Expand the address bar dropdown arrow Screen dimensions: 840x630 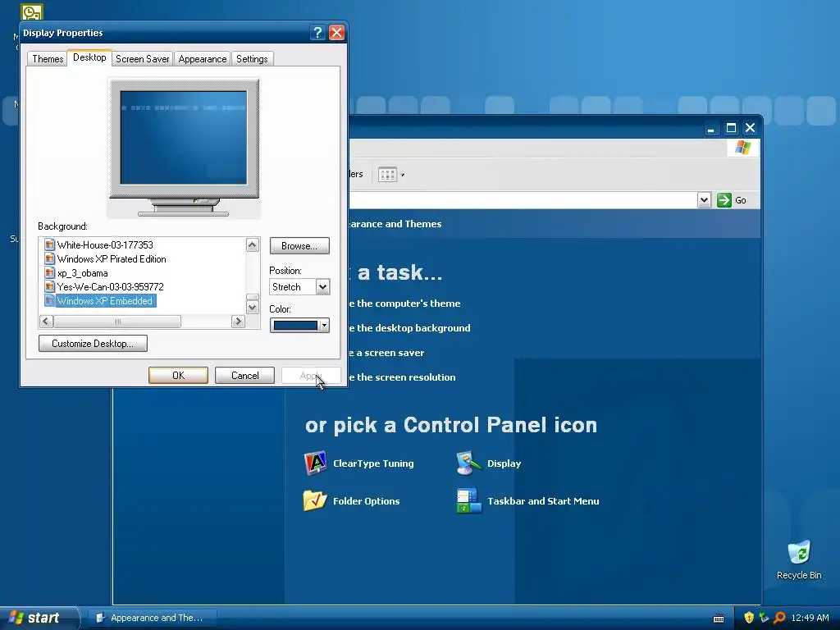[704, 200]
